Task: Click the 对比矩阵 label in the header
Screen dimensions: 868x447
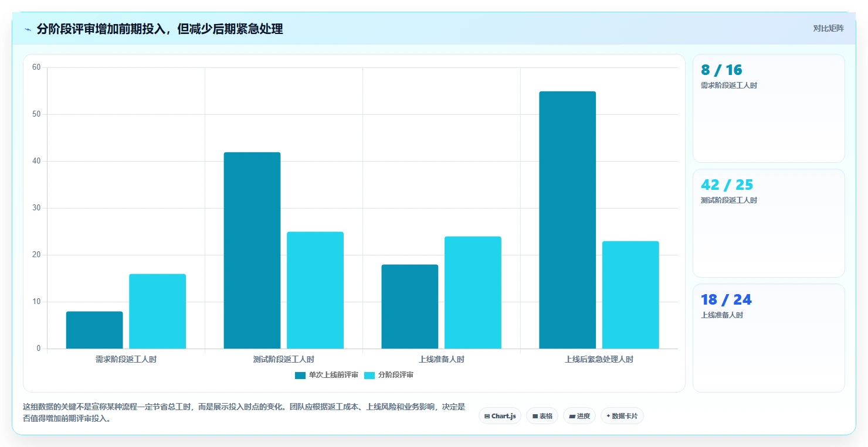Action: point(828,29)
